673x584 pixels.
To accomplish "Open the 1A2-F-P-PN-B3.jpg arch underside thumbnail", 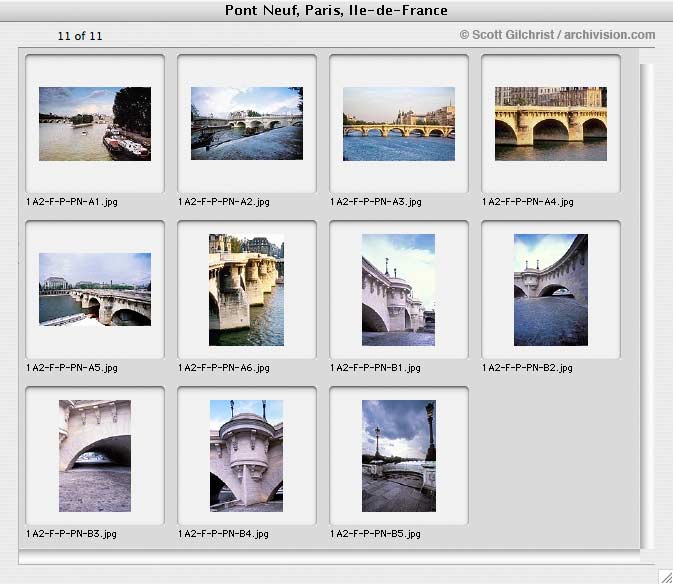I will pyautogui.click(x=95, y=456).
